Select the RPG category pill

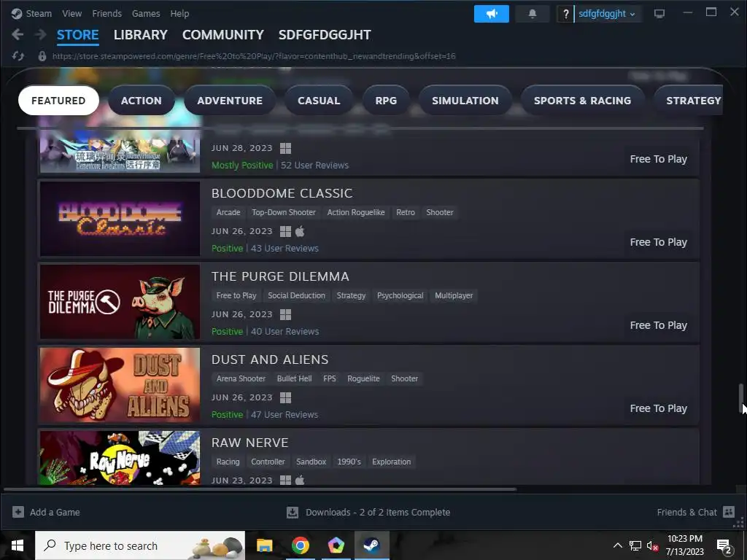click(386, 101)
